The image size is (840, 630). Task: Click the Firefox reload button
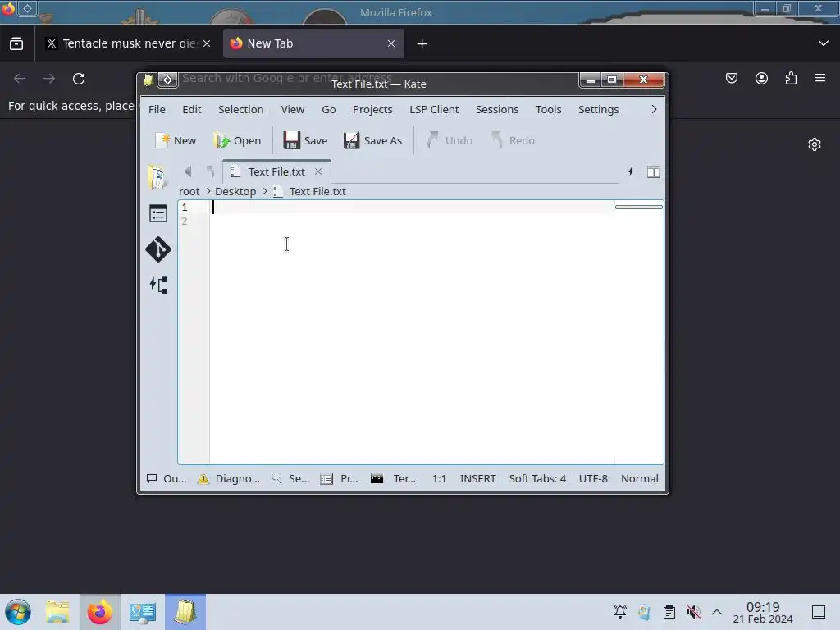pyautogui.click(x=79, y=79)
